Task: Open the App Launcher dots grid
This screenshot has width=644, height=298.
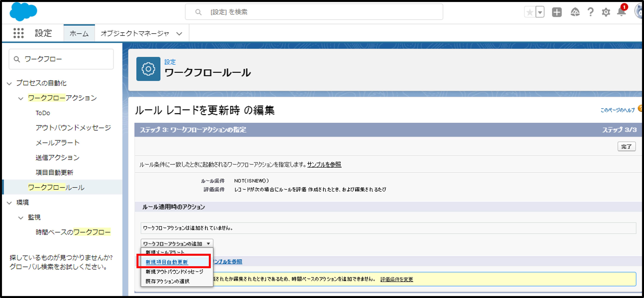Action: coord(19,33)
